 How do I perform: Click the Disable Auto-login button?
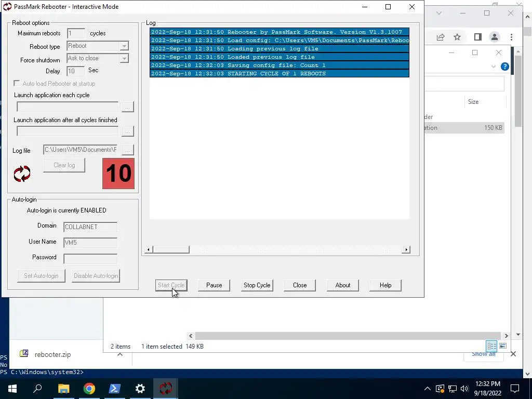(96, 276)
